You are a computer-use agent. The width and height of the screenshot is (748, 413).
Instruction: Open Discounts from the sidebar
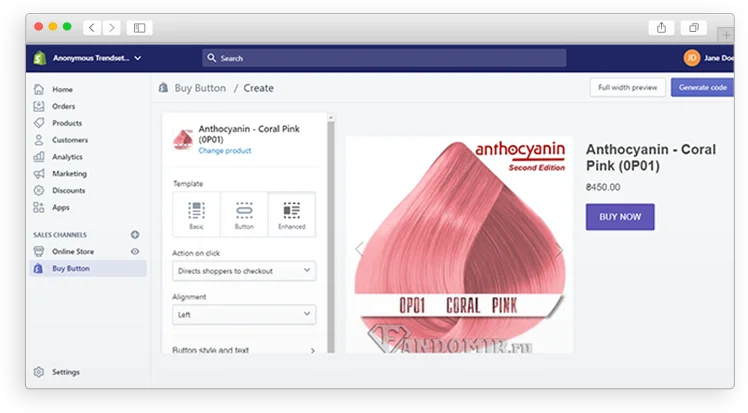coord(68,190)
